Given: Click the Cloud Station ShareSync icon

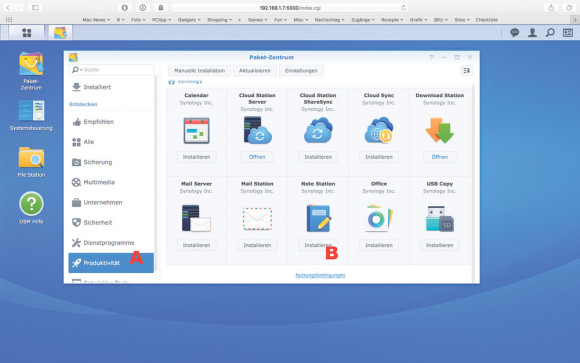Looking at the screenshot, I should point(318,130).
